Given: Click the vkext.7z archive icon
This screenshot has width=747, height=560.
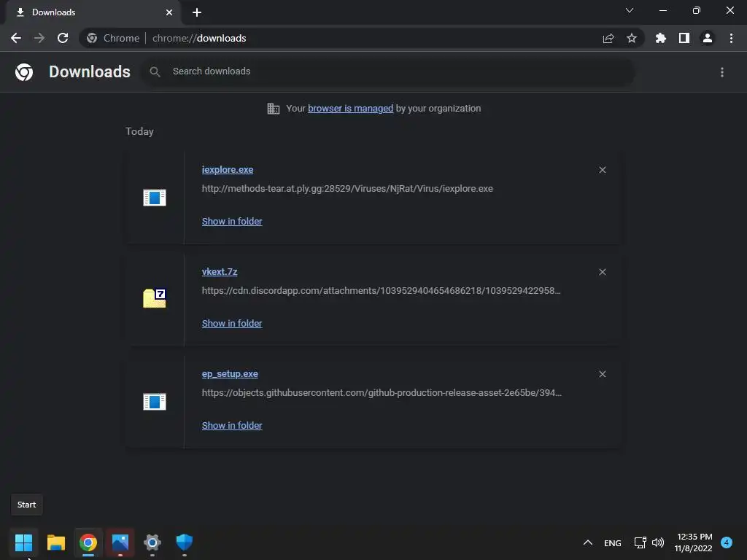Looking at the screenshot, I should (155, 298).
